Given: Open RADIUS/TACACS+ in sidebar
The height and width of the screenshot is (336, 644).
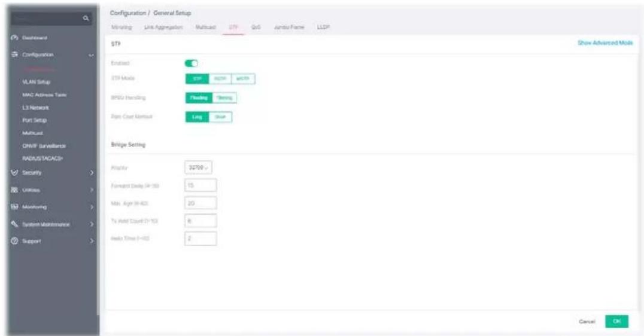Looking at the screenshot, I should click(42, 158).
